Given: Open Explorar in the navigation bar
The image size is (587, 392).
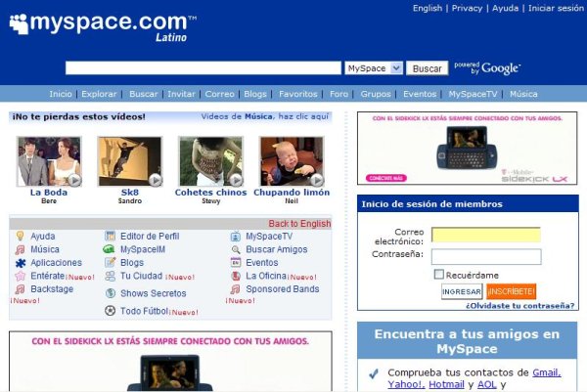Looking at the screenshot, I should click(99, 94).
